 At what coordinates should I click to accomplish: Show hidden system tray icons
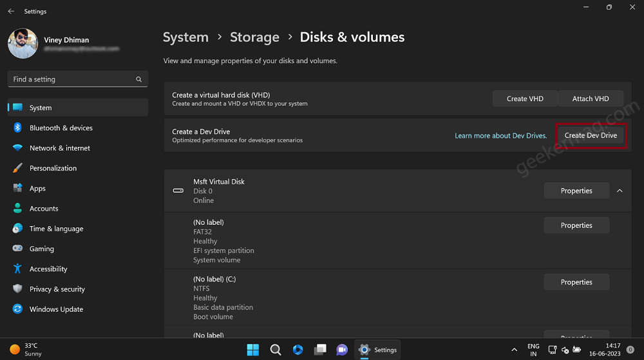coord(514,350)
